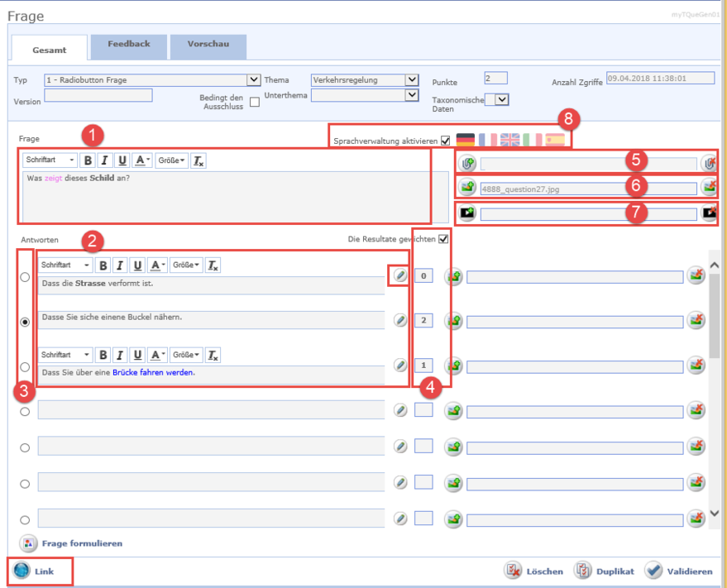Click the Duplikat button
The height and width of the screenshot is (588, 727).
tap(605, 571)
